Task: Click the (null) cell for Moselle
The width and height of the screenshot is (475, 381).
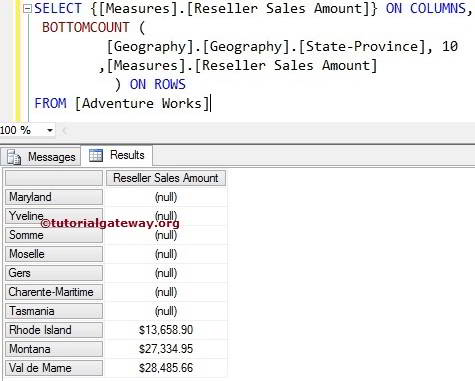Action: click(166, 254)
